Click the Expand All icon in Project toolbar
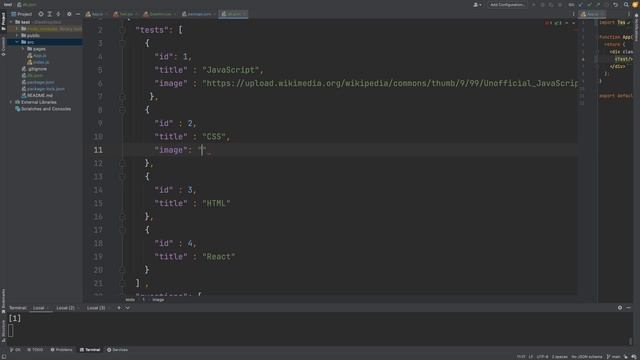This screenshot has width=640, height=360. point(49,14)
